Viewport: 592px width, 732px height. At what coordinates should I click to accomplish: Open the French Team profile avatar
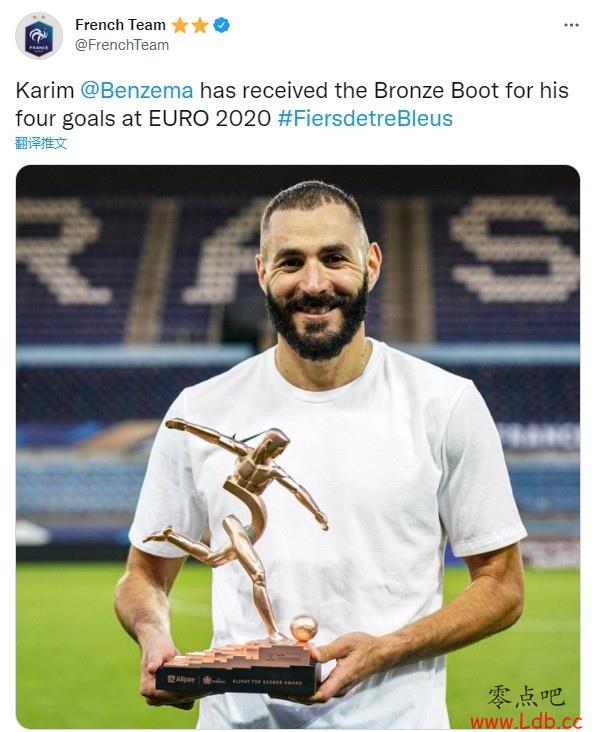click(39, 36)
